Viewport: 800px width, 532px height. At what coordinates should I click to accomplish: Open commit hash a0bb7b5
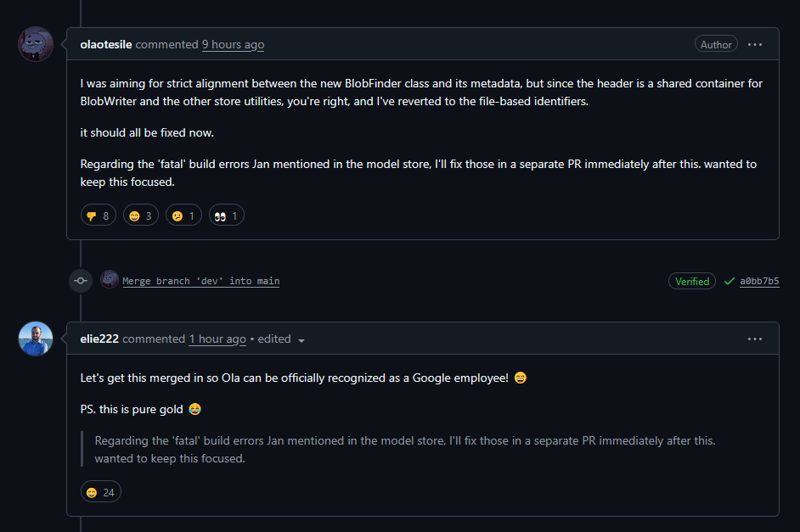759,281
